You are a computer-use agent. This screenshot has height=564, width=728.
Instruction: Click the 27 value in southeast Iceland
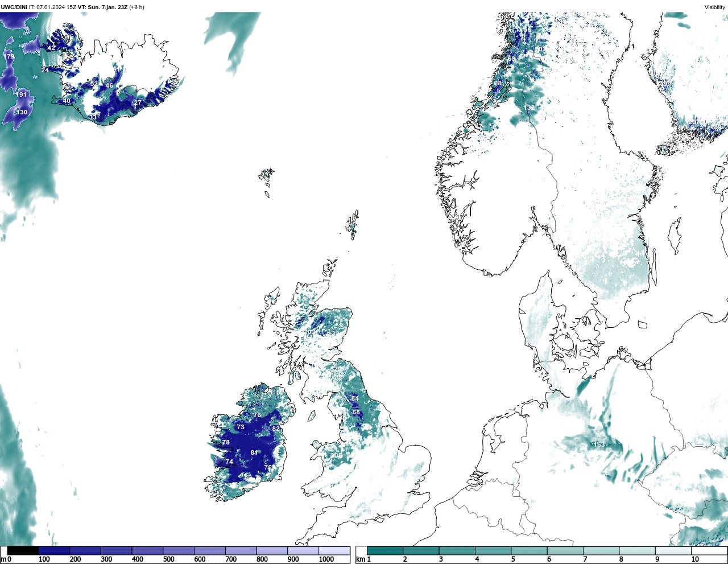(x=138, y=103)
